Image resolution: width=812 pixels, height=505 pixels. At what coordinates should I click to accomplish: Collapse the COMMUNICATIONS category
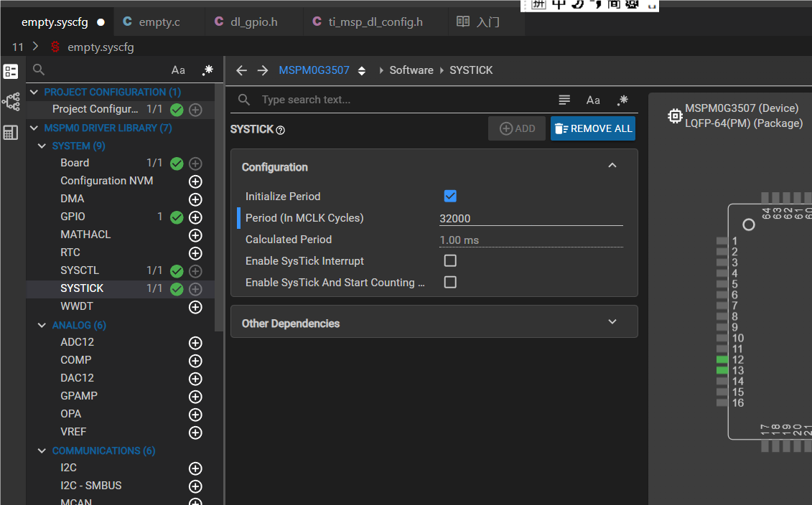coord(42,450)
